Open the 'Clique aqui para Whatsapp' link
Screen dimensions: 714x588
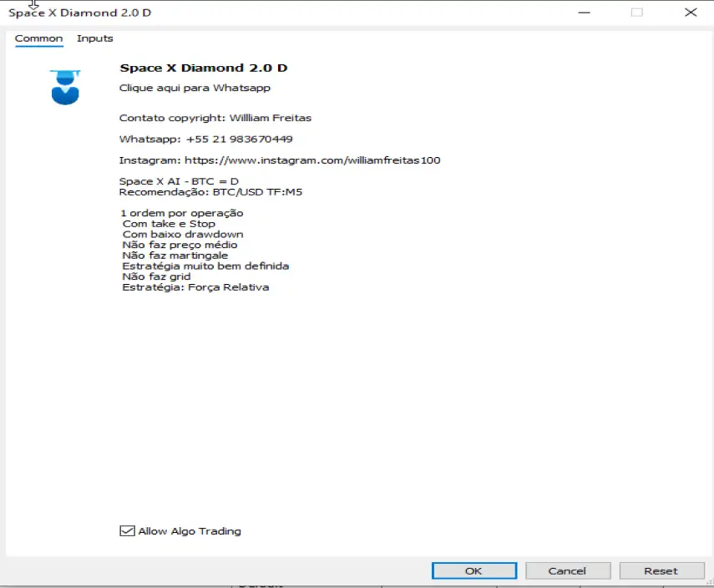pyautogui.click(x=195, y=88)
